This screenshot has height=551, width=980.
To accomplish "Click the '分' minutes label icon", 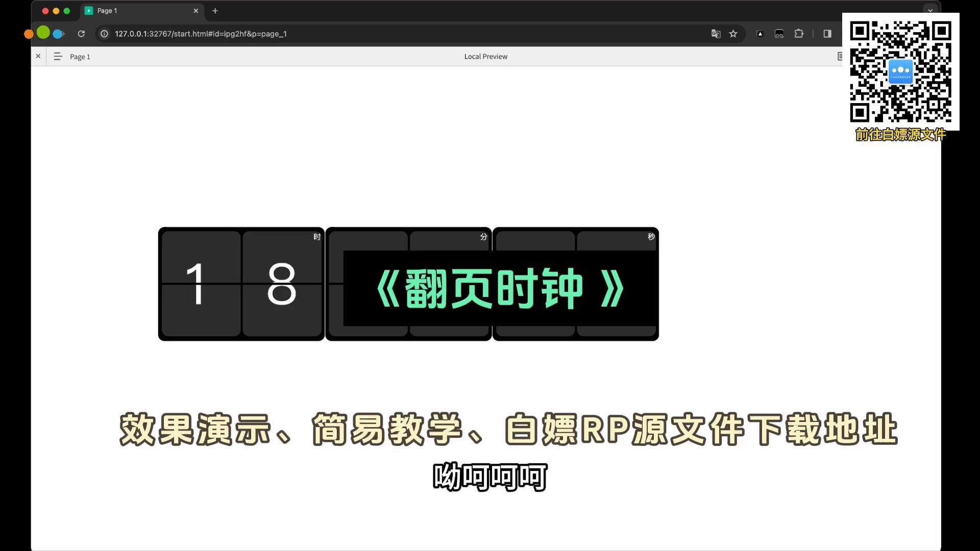I will (483, 236).
